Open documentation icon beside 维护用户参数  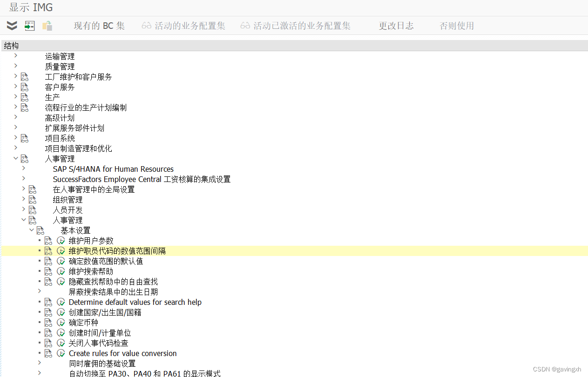tap(48, 240)
